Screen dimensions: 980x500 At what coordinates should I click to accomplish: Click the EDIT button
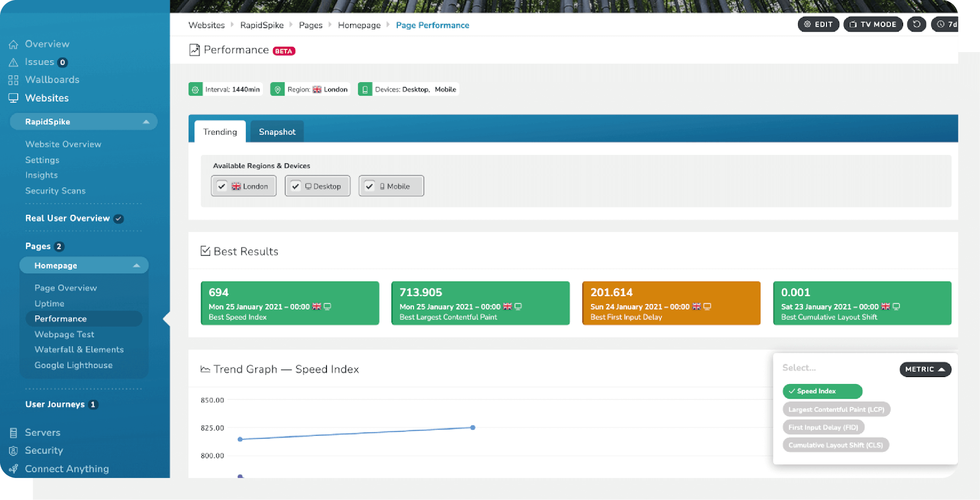[818, 24]
